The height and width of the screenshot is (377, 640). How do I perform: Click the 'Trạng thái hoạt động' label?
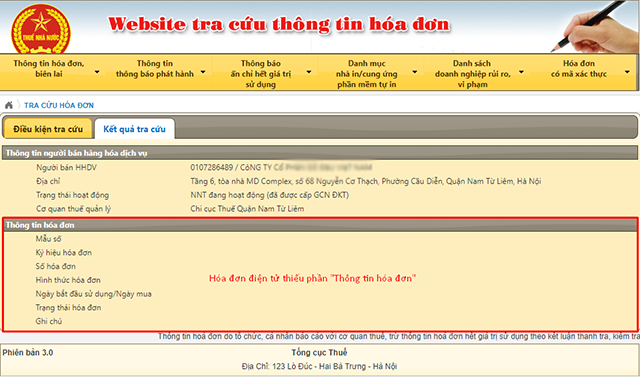pos(72,195)
